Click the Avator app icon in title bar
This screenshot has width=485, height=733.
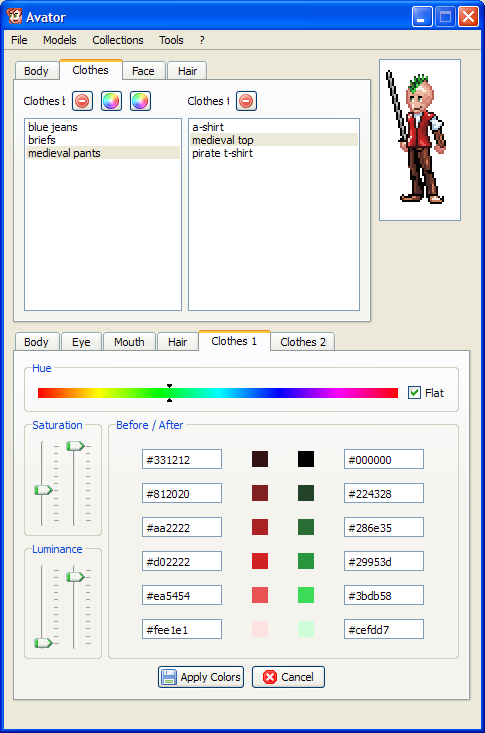[x=14, y=17]
